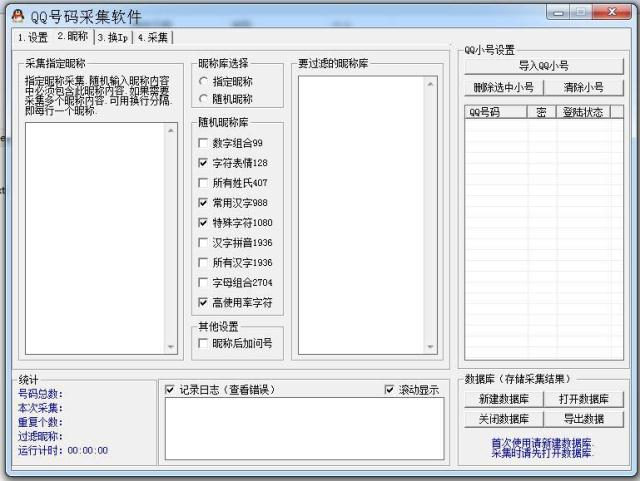The height and width of the screenshot is (481, 640).
Task: Maximize the QQ号码采集软件 window
Action: (x=581, y=13)
